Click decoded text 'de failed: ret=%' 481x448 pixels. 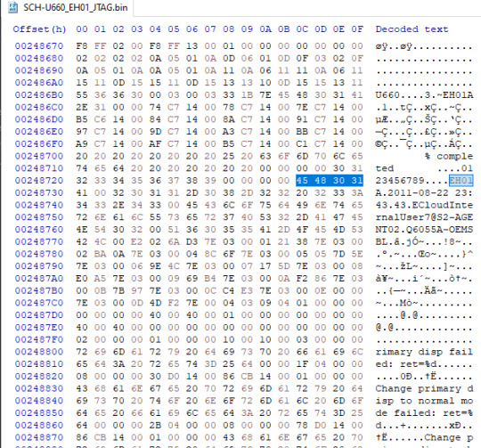[424, 413]
